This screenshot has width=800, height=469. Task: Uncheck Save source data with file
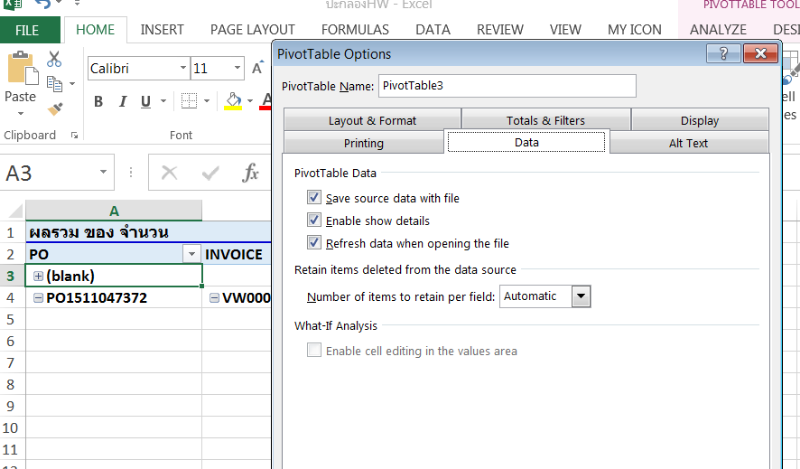point(315,198)
